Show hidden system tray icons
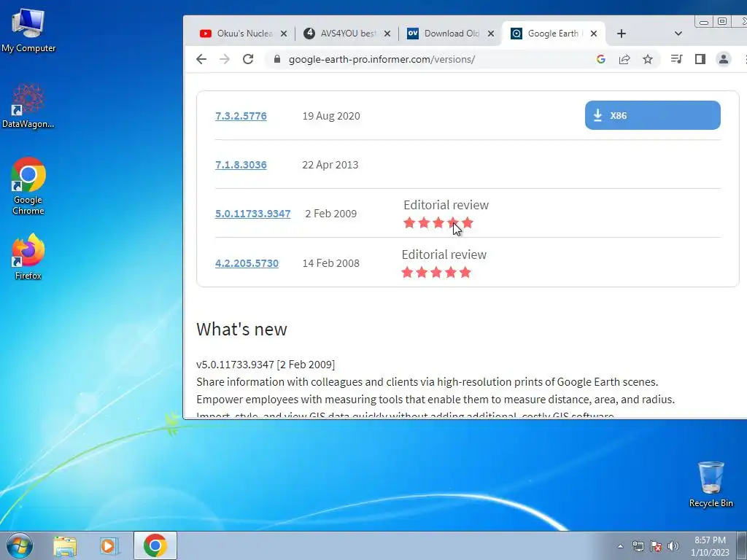The image size is (747, 560). click(x=620, y=546)
